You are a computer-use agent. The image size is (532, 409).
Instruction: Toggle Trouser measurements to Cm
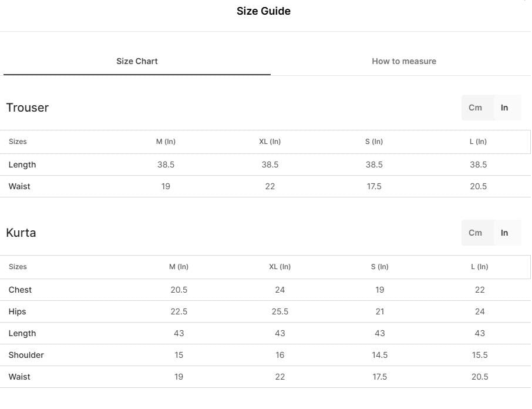[475, 108]
